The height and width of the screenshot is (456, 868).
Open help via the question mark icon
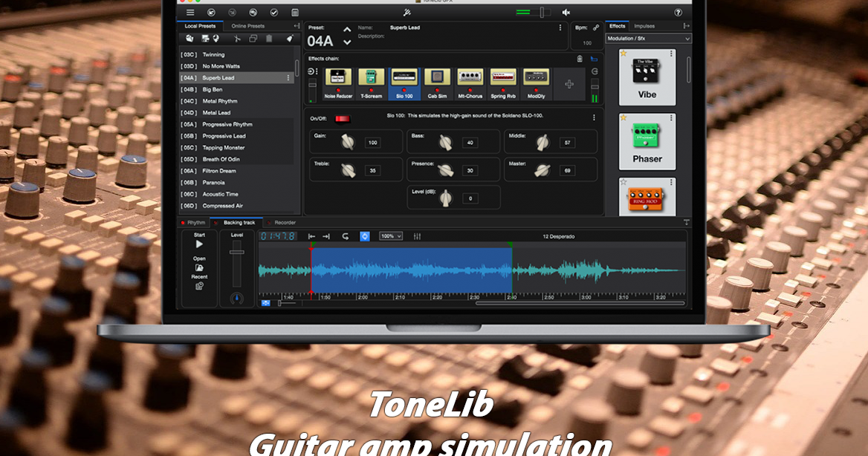pos(678,12)
